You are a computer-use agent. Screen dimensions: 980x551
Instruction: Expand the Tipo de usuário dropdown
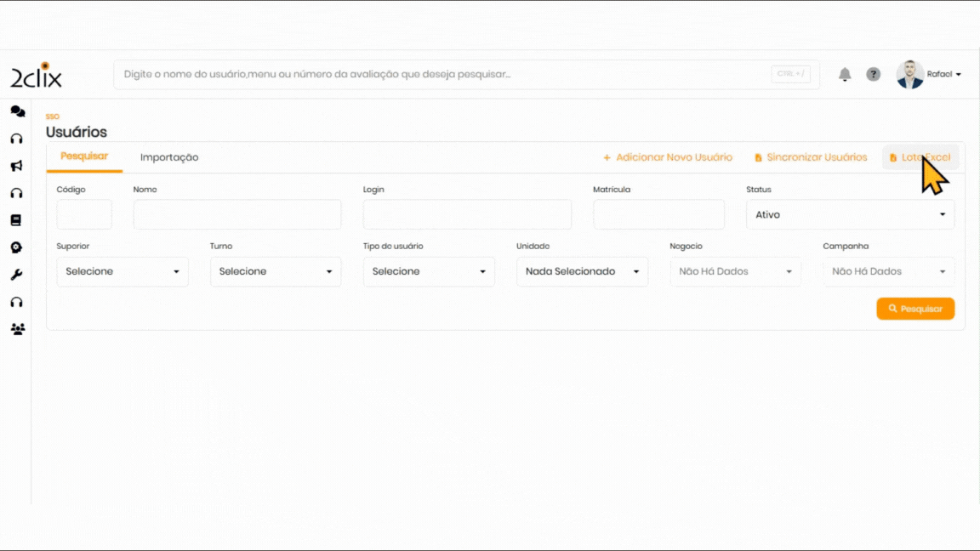pos(429,272)
